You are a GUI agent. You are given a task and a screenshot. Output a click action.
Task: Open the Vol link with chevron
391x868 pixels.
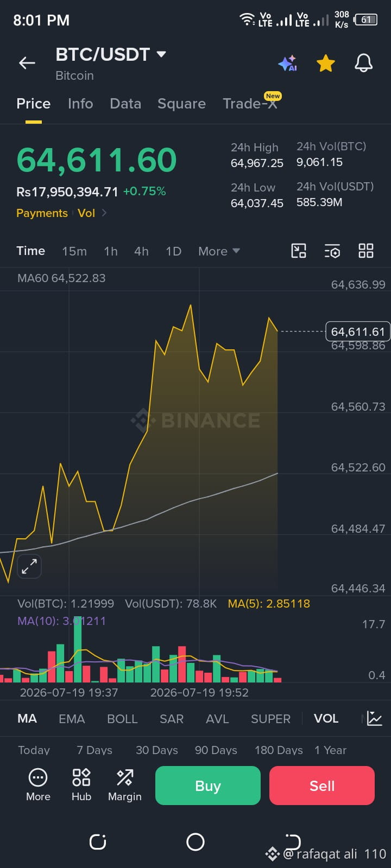(92, 213)
